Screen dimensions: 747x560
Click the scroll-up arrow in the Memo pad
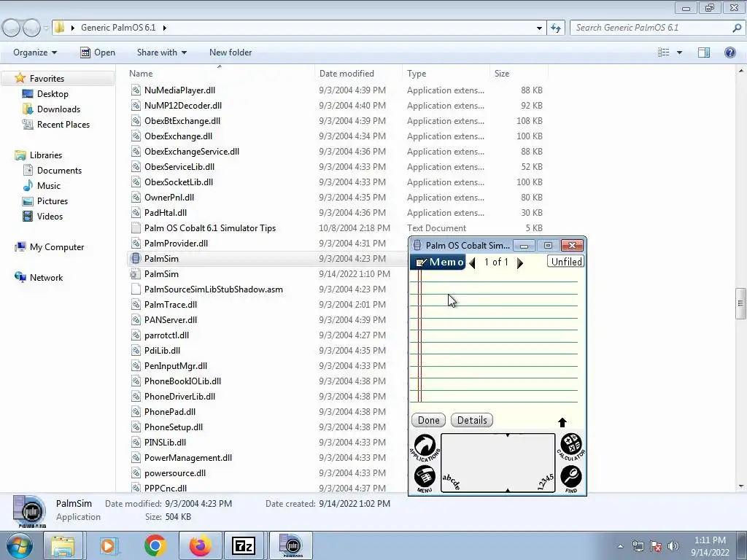pos(562,422)
